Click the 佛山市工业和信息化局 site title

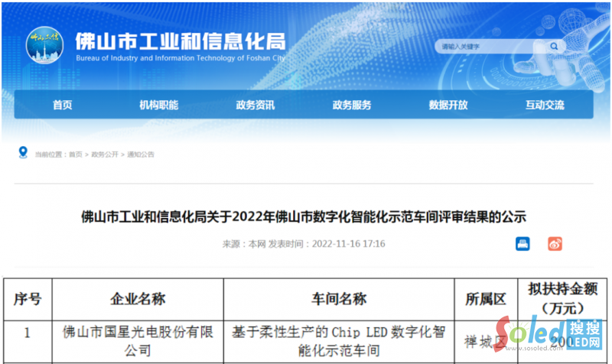point(180,41)
